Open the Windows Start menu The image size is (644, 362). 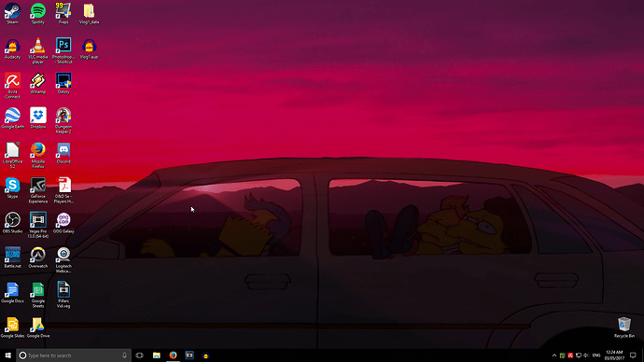(x=7, y=355)
